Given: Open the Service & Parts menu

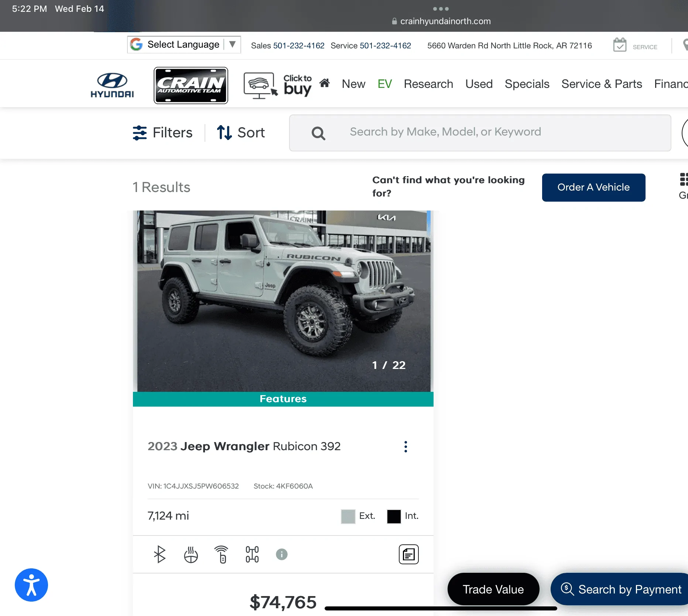Looking at the screenshot, I should pos(602,84).
